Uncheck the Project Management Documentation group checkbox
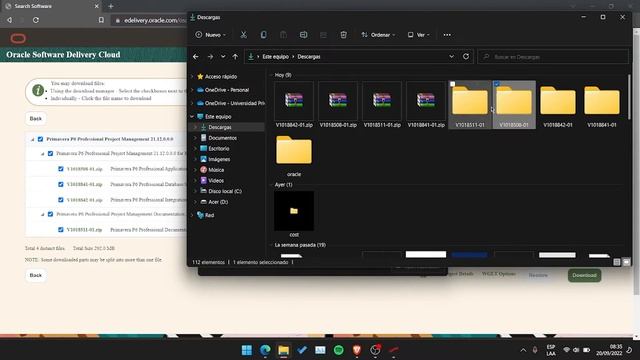Image resolution: width=640 pixels, height=360 pixels. click(x=51, y=214)
